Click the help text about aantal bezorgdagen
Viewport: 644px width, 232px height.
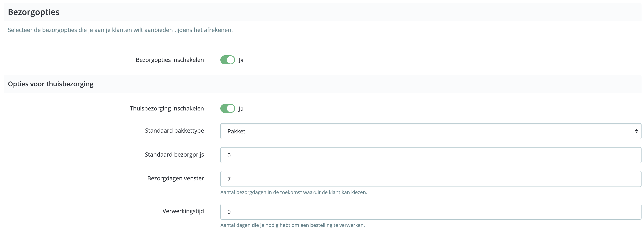pos(293,192)
